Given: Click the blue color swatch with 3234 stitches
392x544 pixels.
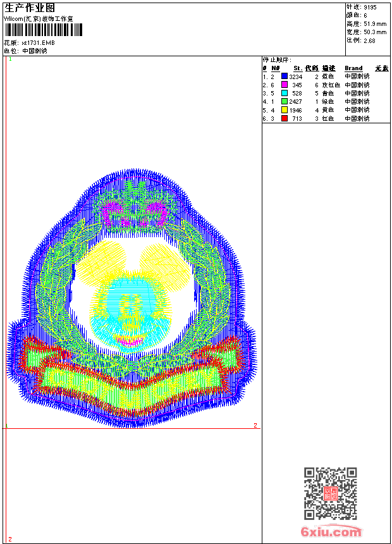Looking at the screenshot, I should (x=285, y=77).
